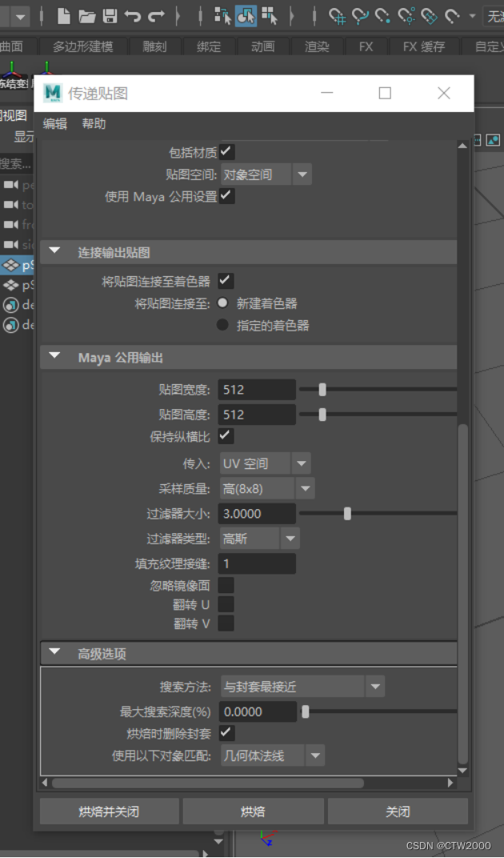This screenshot has height=858, width=504.
Task: Select the 指定的着色器 radio button
Action: click(222, 324)
